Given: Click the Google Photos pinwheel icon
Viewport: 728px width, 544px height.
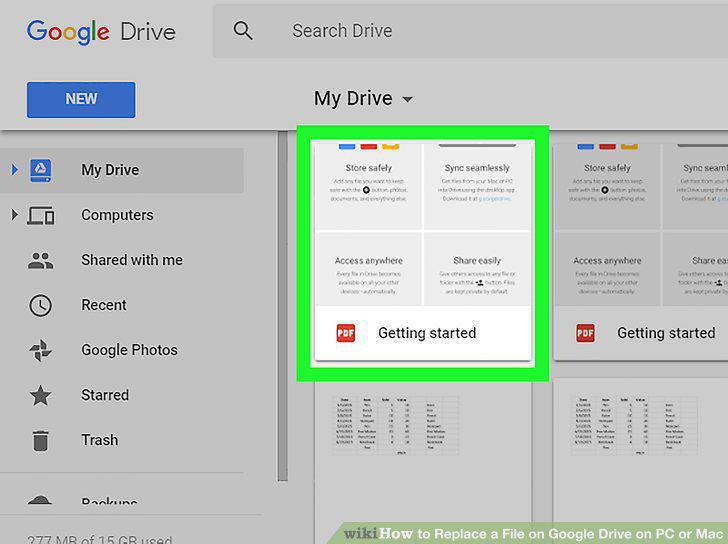Looking at the screenshot, I should [40, 350].
